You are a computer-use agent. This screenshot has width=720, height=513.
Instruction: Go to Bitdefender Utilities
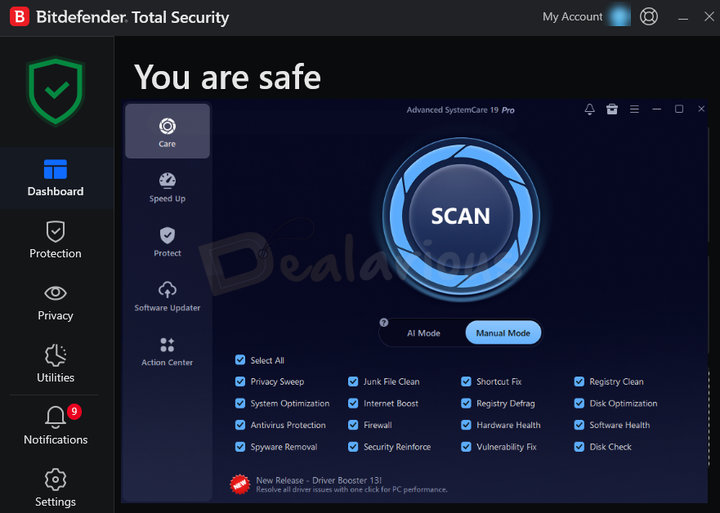[55, 364]
